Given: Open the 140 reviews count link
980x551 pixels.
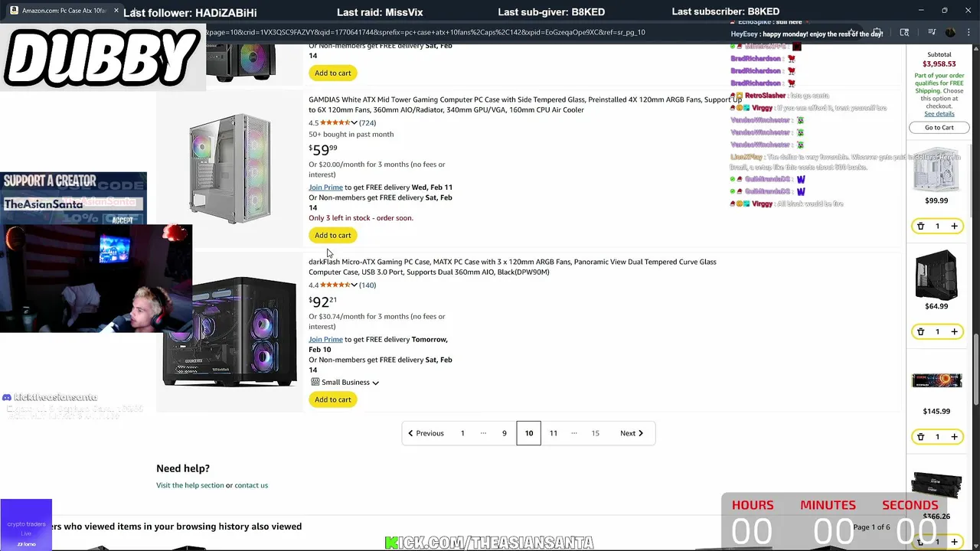Looking at the screenshot, I should click(x=367, y=285).
